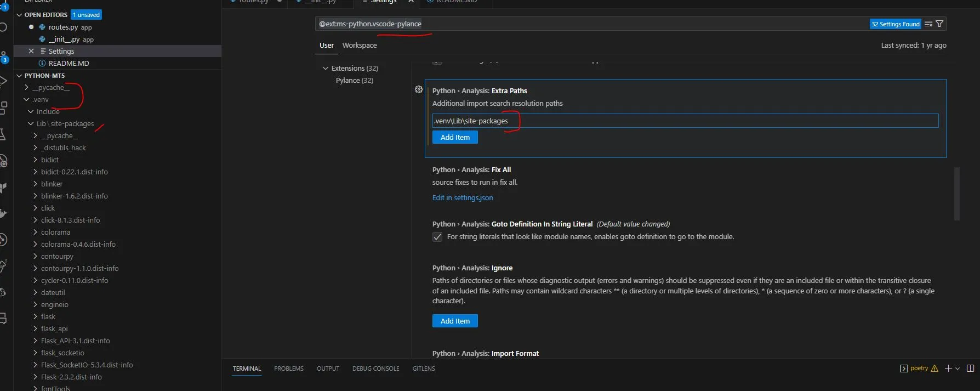Screen dimensions: 980x391
Task: Click Last synced: 1 yr ago
Action: pyautogui.click(x=914, y=46)
